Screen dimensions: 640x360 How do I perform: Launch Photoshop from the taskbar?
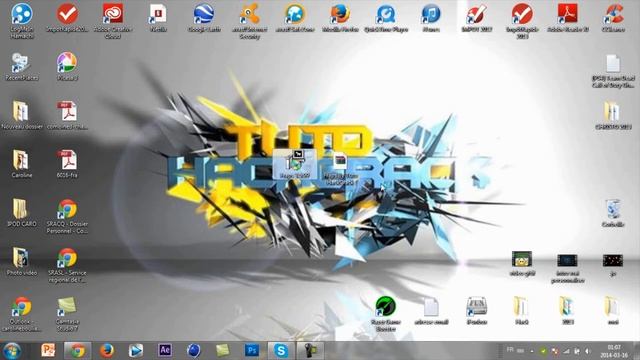click(252, 351)
